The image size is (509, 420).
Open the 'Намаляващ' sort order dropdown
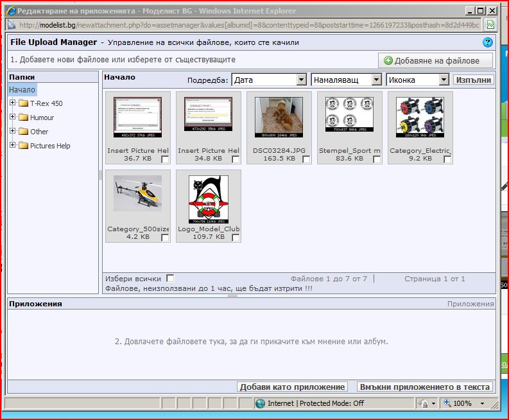pos(345,80)
